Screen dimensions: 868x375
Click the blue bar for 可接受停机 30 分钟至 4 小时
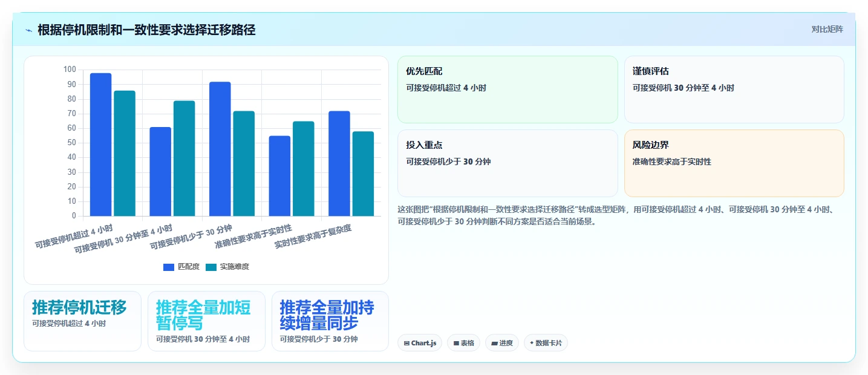[160, 171]
